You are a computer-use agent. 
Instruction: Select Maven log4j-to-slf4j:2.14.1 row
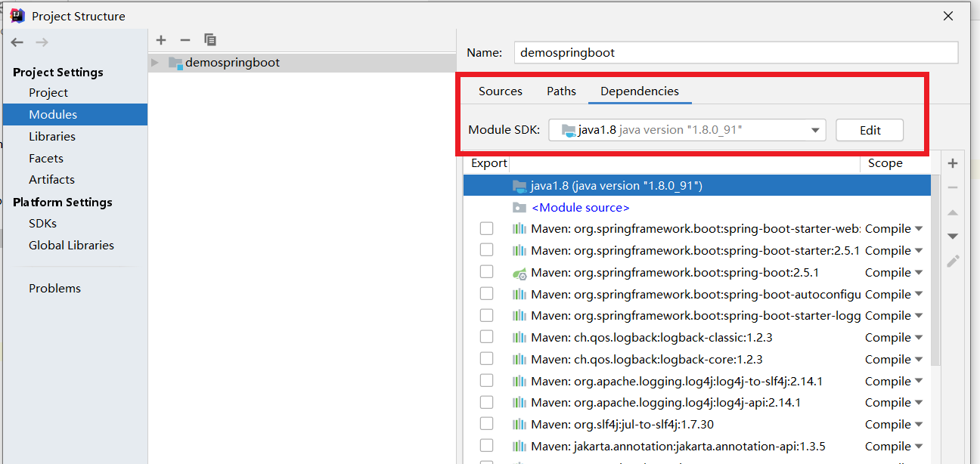697,381
